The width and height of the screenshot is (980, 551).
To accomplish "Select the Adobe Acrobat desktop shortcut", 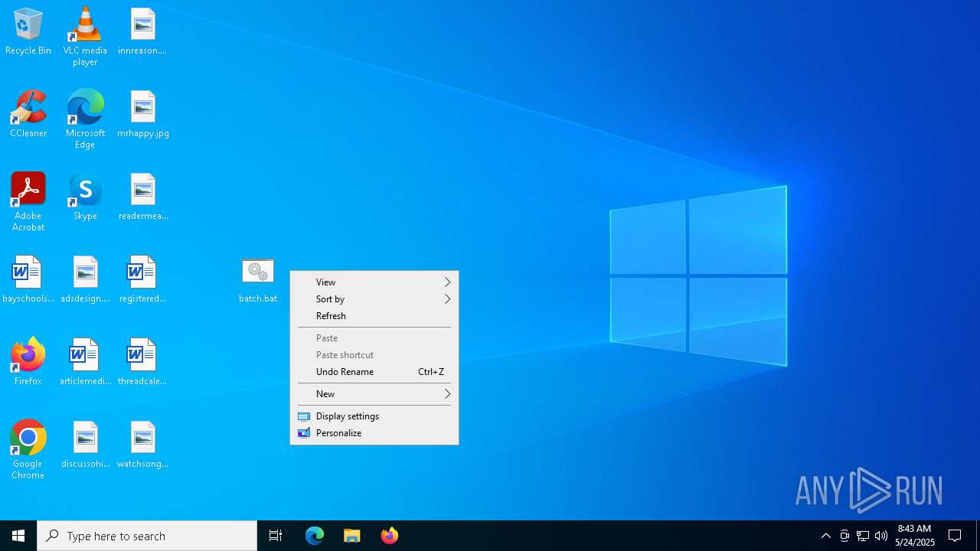I will point(28,202).
